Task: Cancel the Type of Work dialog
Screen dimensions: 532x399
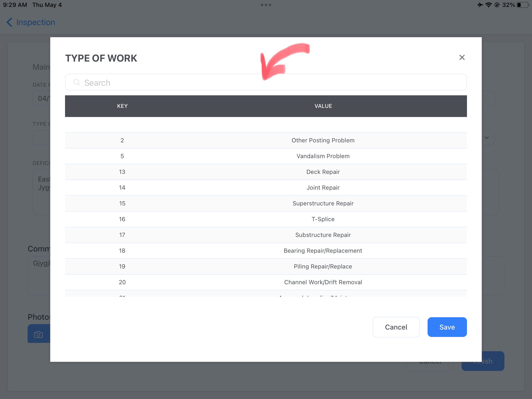Action: (396, 327)
